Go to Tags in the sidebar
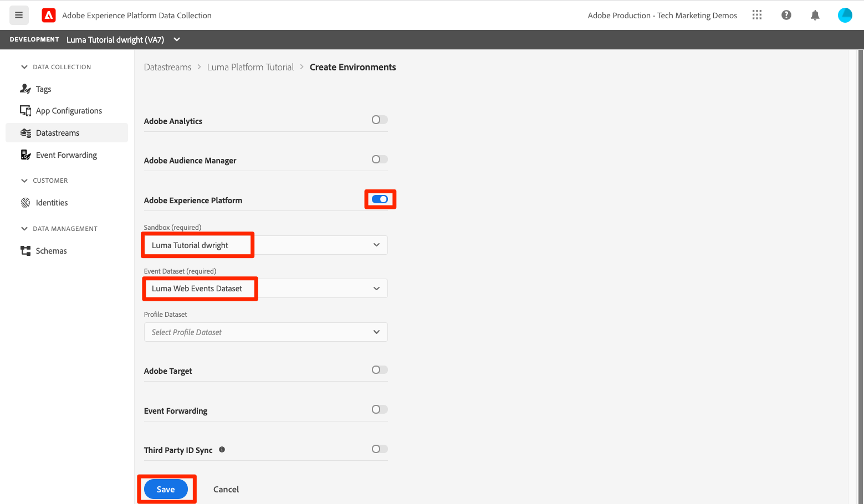Viewport: 864px width, 504px height. click(x=67, y=89)
